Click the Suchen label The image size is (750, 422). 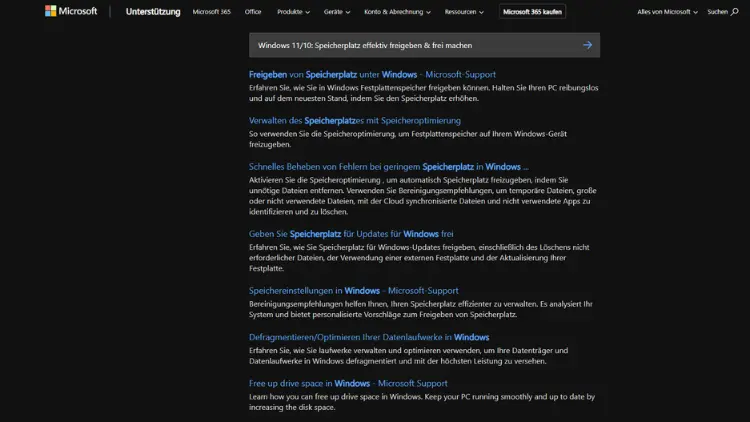(x=717, y=11)
